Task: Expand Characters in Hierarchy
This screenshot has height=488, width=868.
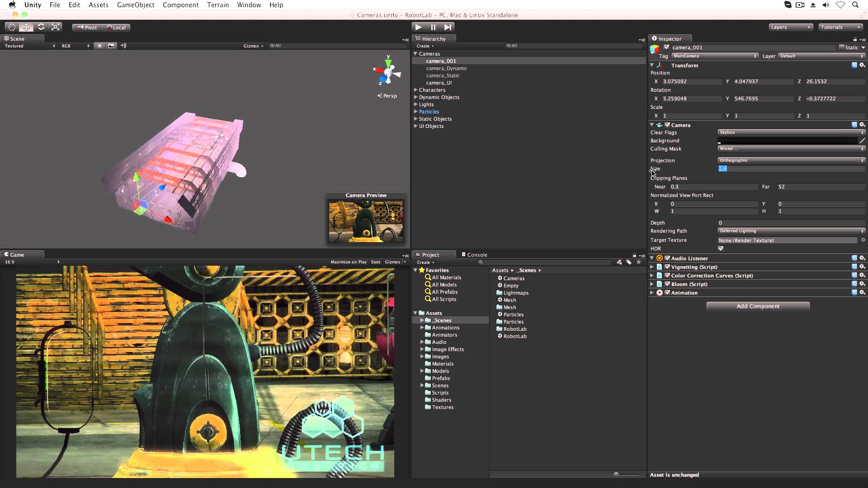Action: tap(416, 90)
